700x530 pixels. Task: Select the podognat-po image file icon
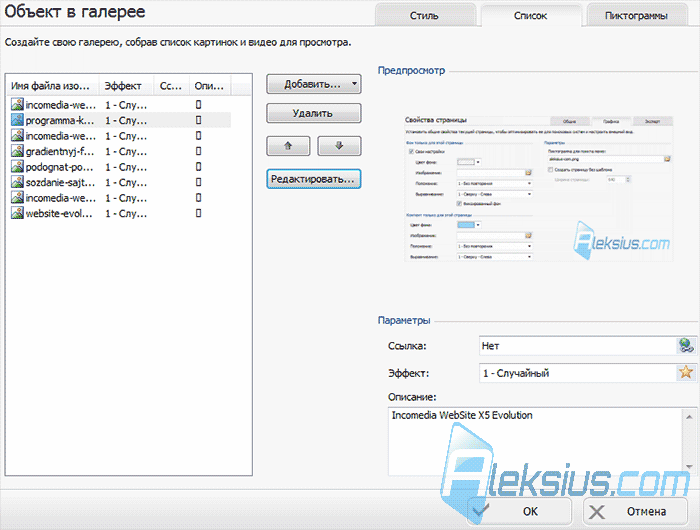pos(17,167)
